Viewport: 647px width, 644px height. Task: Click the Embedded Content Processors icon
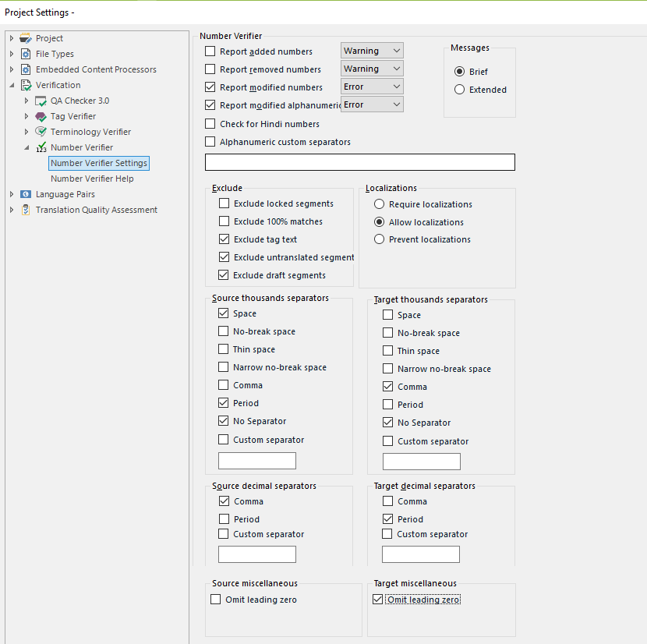pyautogui.click(x=26, y=69)
